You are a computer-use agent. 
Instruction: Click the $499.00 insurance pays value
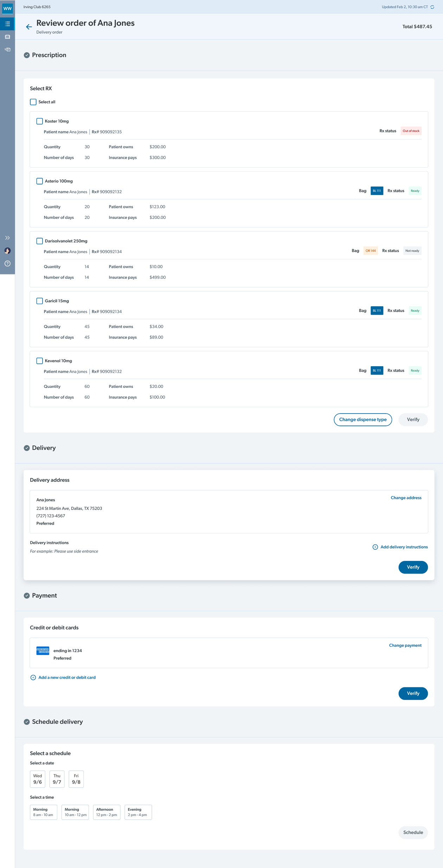158,278
